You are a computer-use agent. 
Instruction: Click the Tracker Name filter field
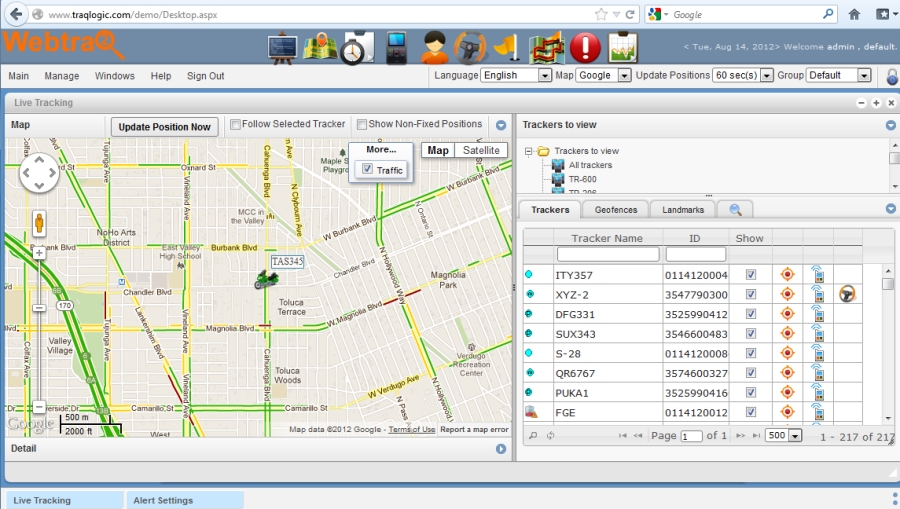click(608, 254)
